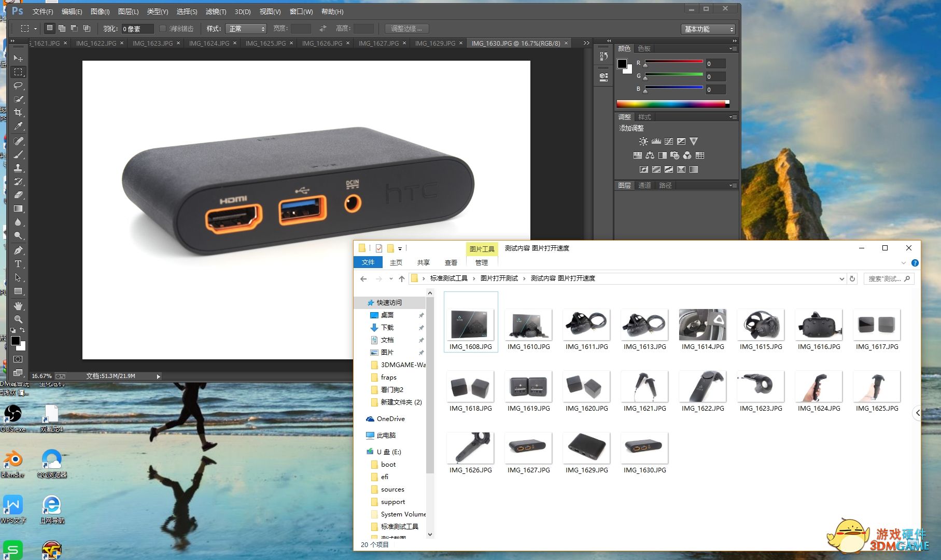Select the Lasso tool

coord(18,86)
